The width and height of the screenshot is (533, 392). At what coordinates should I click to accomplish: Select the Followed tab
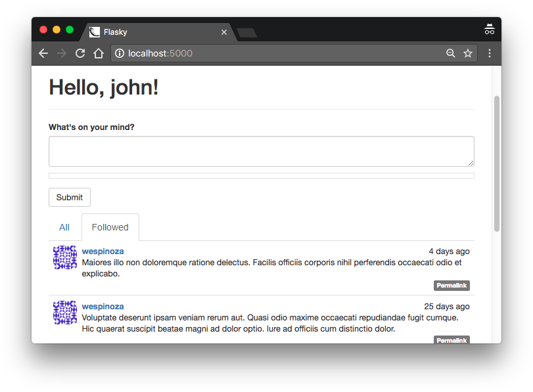click(x=110, y=227)
